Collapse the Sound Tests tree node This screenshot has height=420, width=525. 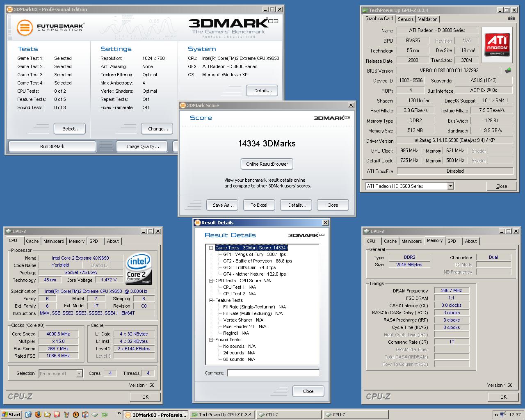[x=211, y=340]
